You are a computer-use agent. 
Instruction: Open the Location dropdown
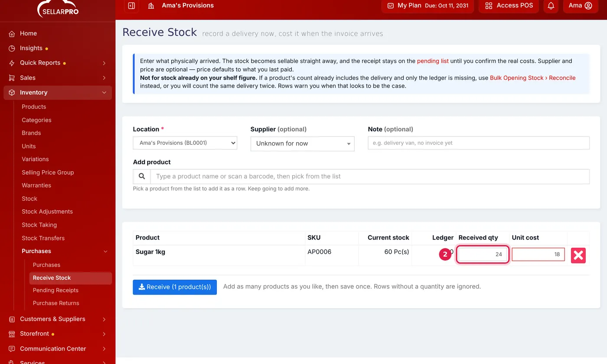tap(185, 143)
